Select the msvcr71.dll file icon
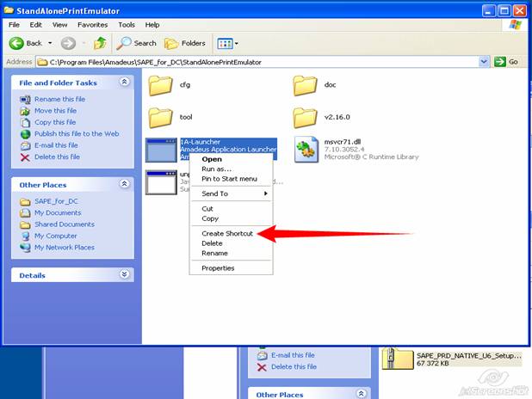Viewport: 532px width, 399px height. [x=306, y=150]
